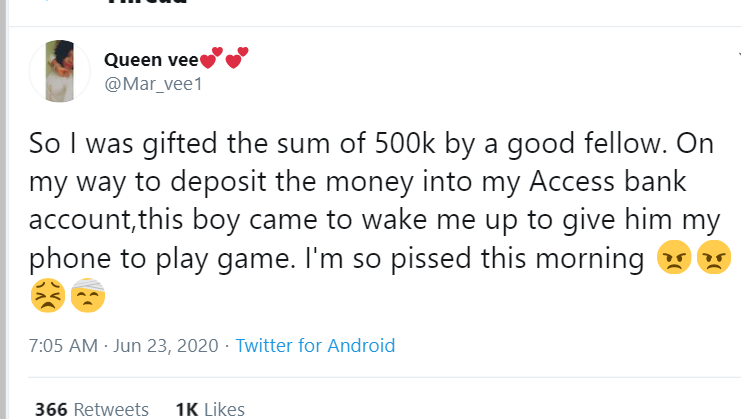The width and height of the screenshot is (741, 419).
Task: Open the Twitter for Android source link
Action: (x=315, y=346)
